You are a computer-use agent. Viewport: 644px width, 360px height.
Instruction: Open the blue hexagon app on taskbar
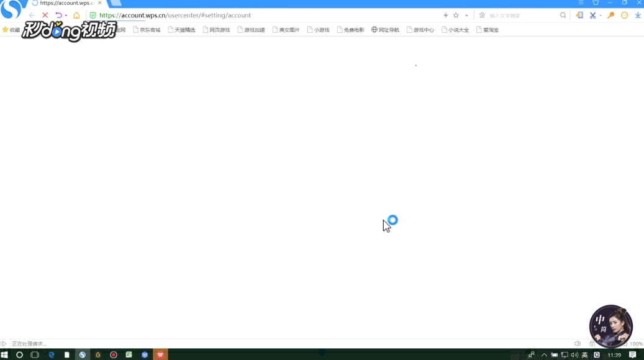tap(145, 354)
